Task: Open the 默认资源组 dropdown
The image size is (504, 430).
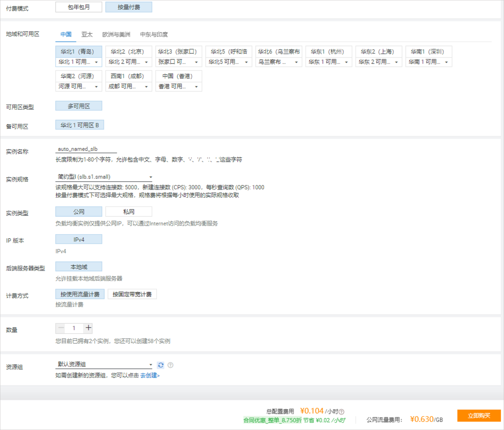Action: 104,365
